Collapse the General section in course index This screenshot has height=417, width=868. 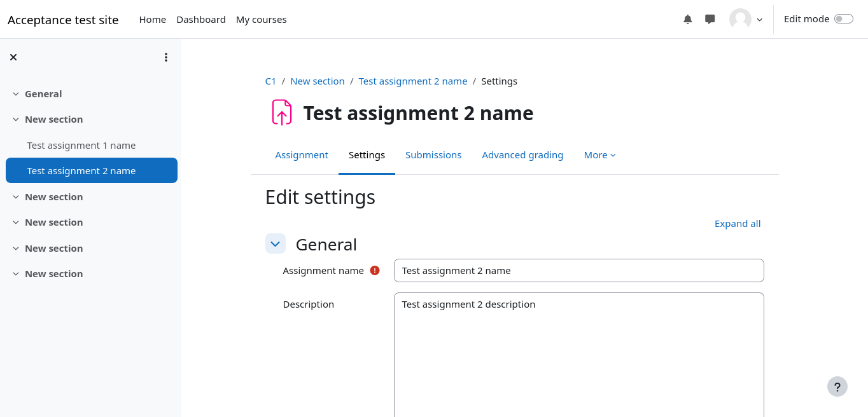pyautogui.click(x=16, y=94)
